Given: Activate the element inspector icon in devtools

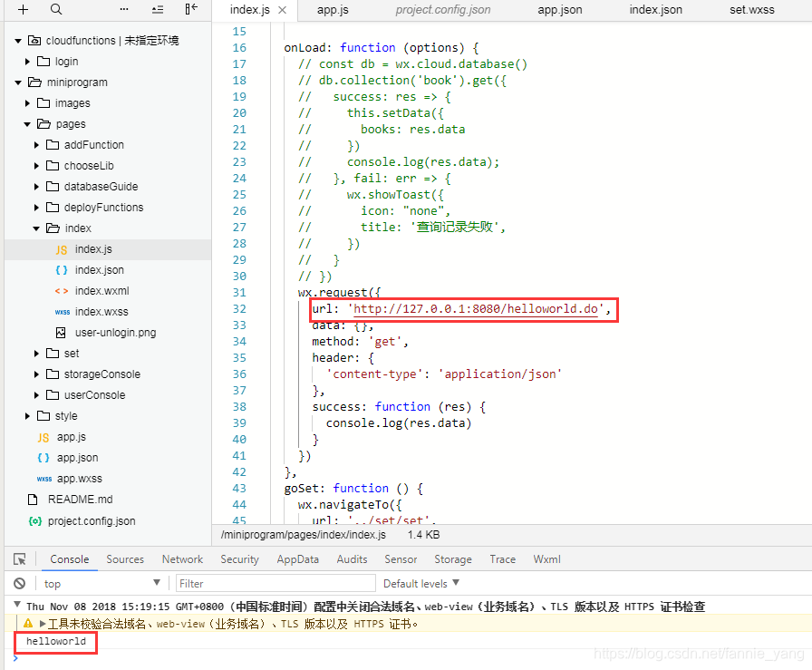Looking at the screenshot, I should 20,559.
